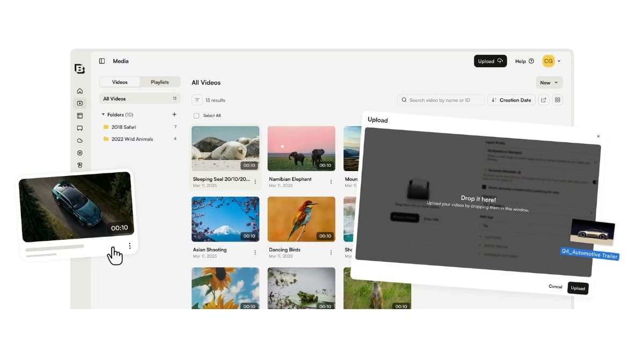
Task: Switch to grid view icon
Action: [x=558, y=100]
